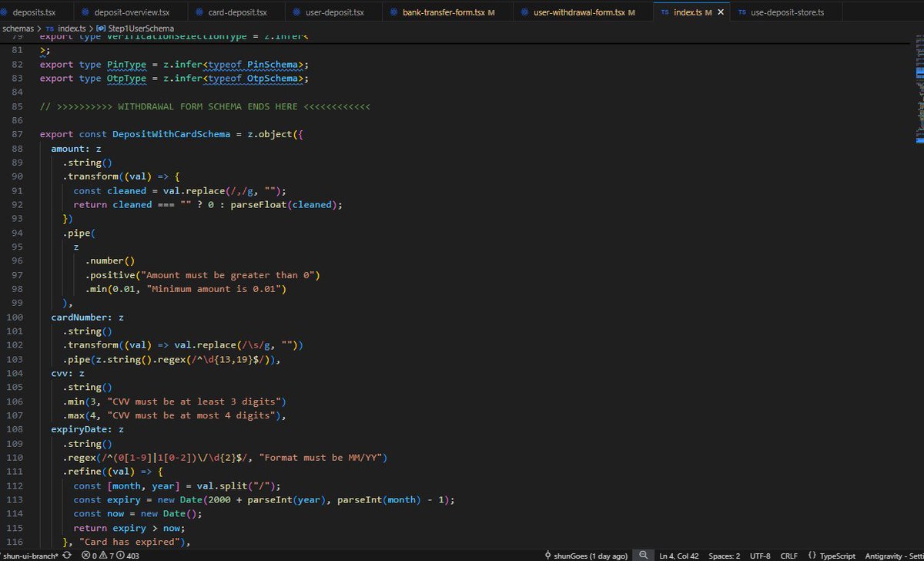This screenshot has width=924, height=561.
Task: Click the WITHDRAWAL FORM SCHEMA ENDS HERE comment
Action: (205, 106)
